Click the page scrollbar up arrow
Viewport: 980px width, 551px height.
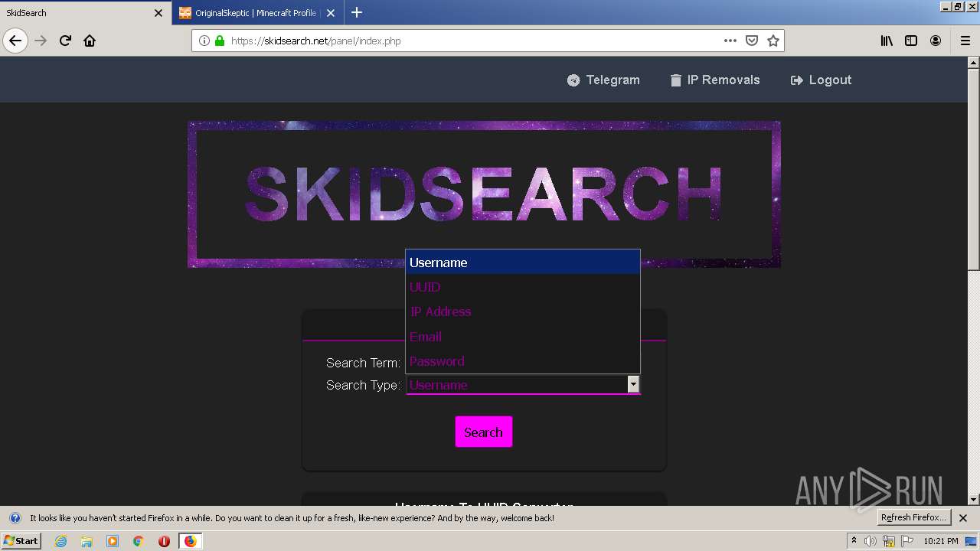click(974, 63)
